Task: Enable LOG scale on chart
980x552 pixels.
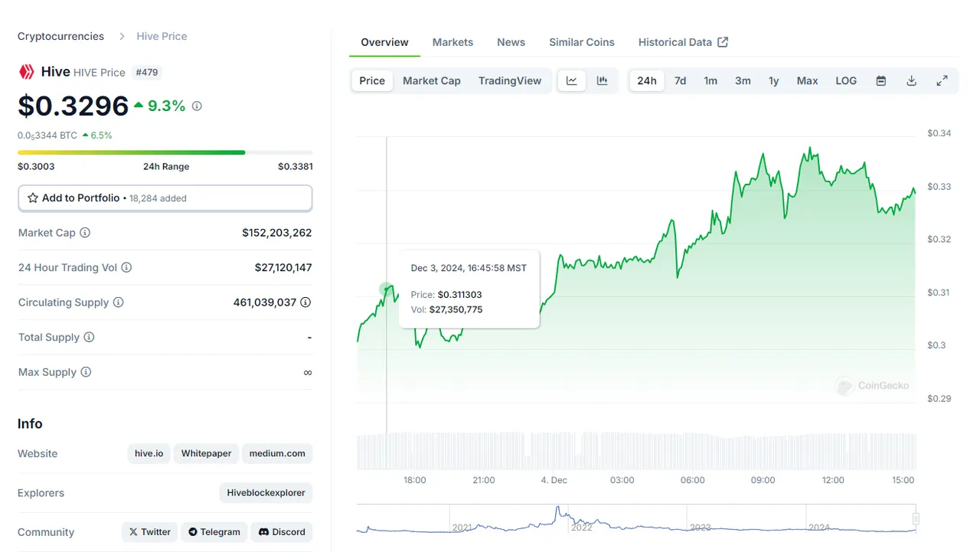Action: [846, 80]
